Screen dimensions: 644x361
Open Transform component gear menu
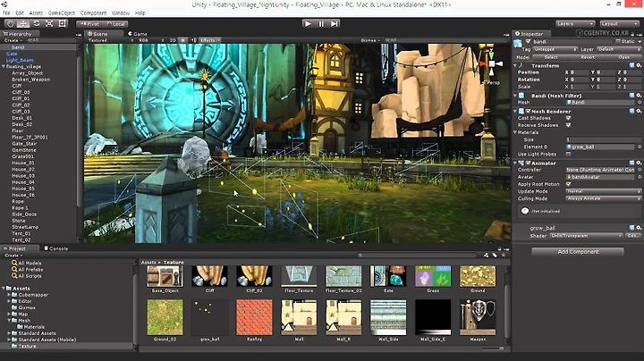(639, 65)
